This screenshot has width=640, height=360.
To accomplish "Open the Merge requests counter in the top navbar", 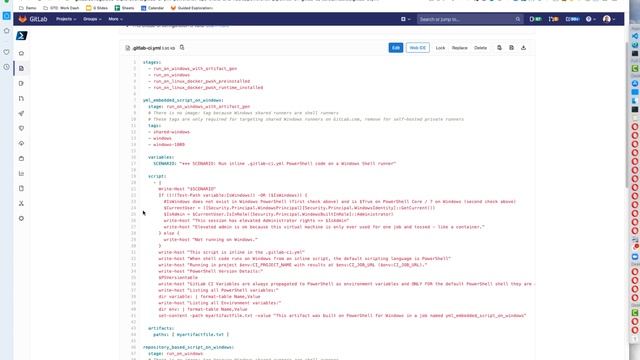I will pyautogui.click(x=553, y=19).
